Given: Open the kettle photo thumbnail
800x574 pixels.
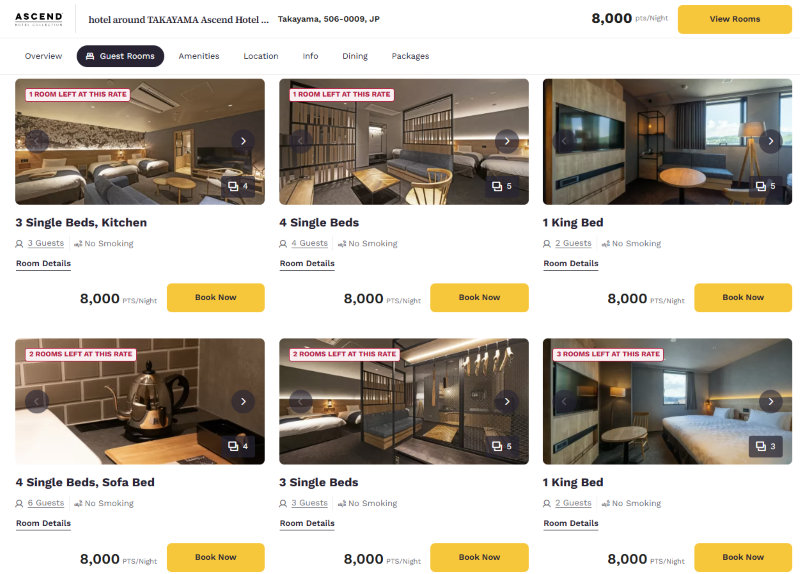Looking at the screenshot, I should [140, 402].
